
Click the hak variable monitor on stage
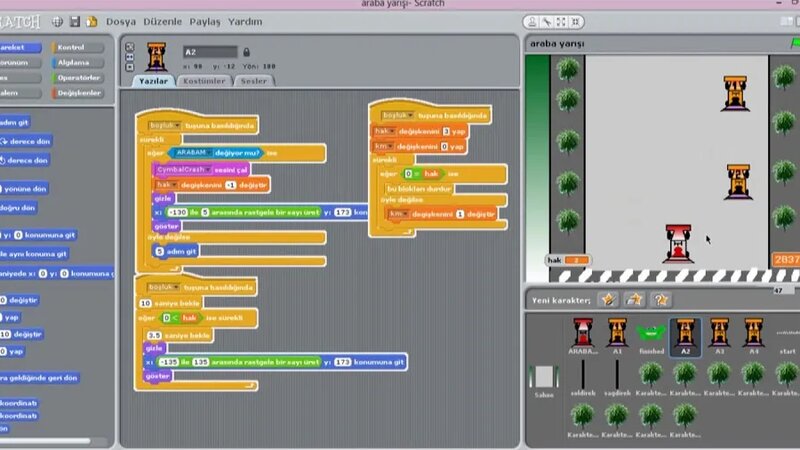coord(568,260)
